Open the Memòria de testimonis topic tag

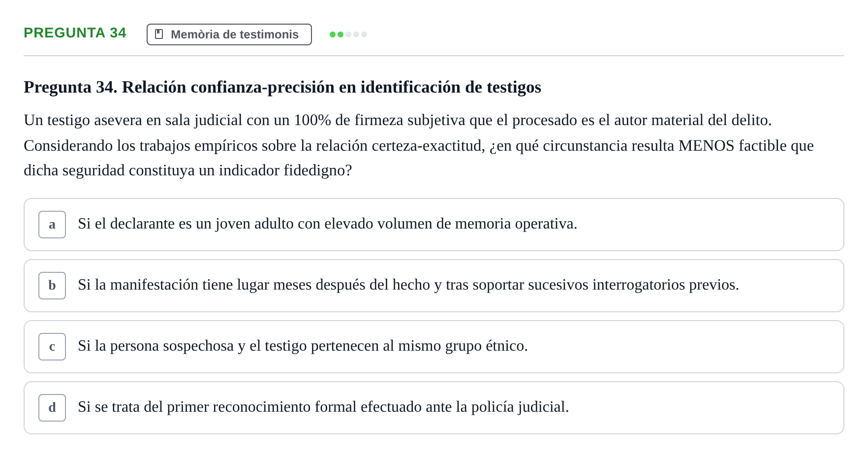click(229, 34)
